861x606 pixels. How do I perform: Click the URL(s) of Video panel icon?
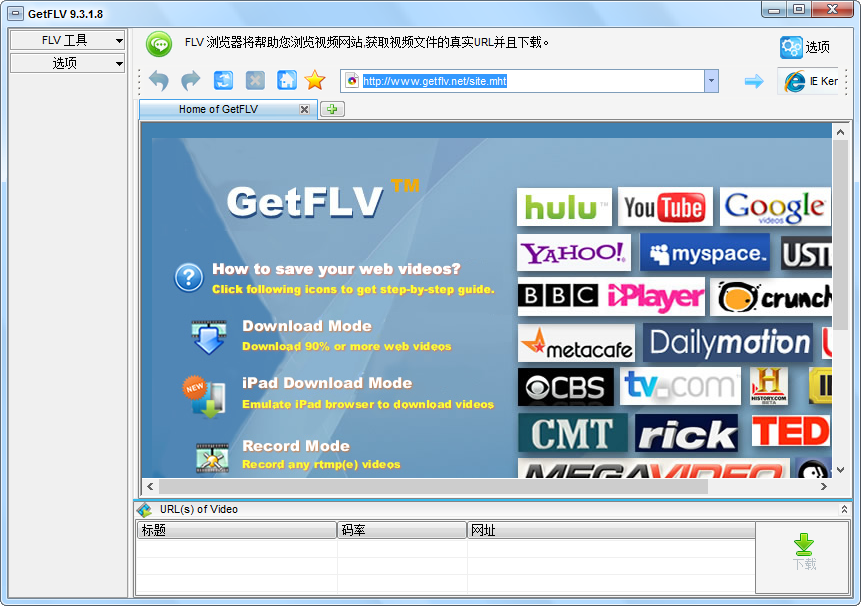144,510
